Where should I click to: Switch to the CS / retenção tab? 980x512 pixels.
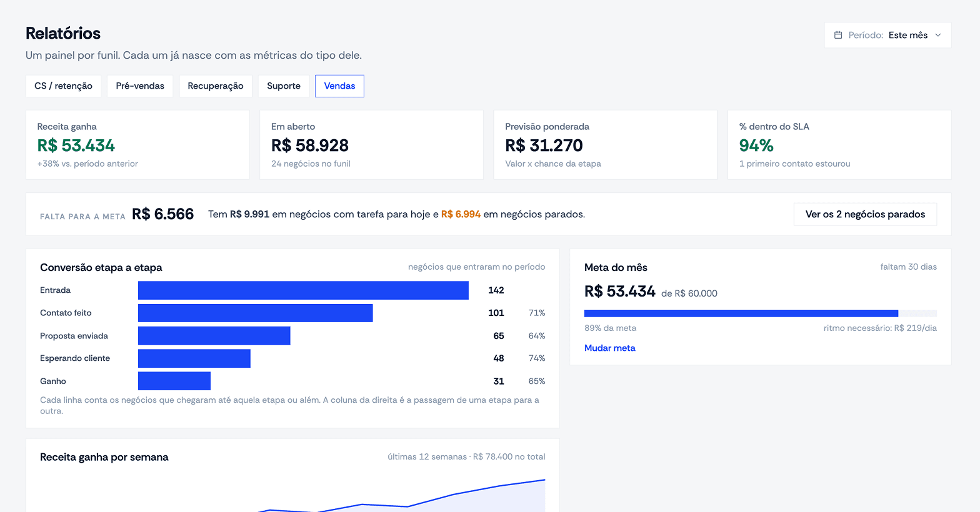[x=63, y=86]
